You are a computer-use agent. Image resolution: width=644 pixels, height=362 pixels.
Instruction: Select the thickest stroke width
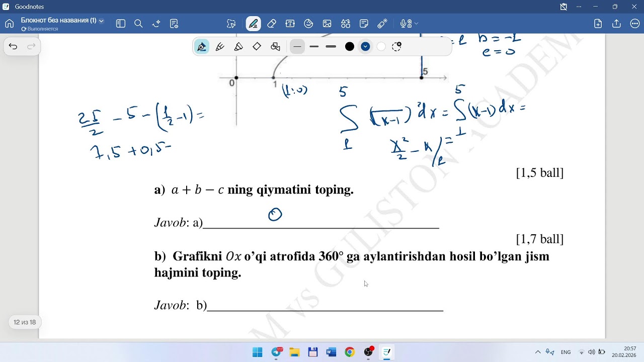coord(331,47)
